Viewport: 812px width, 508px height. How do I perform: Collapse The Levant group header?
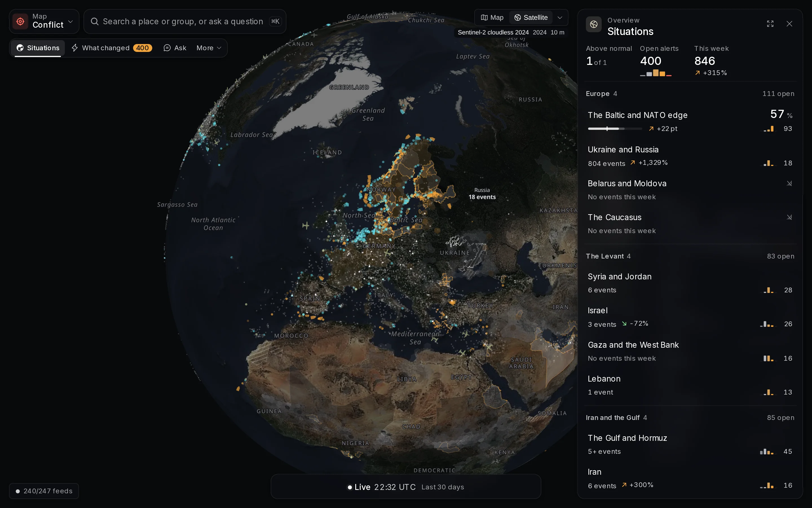690,256
